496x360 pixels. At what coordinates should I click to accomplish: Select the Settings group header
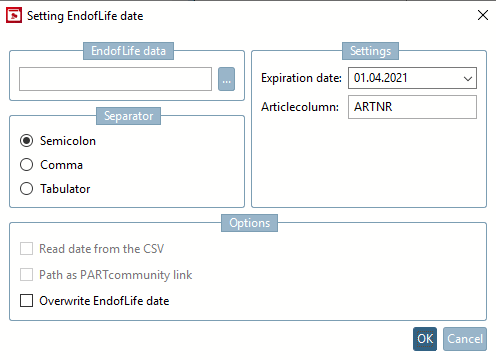pyautogui.click(x=370, y=51)
